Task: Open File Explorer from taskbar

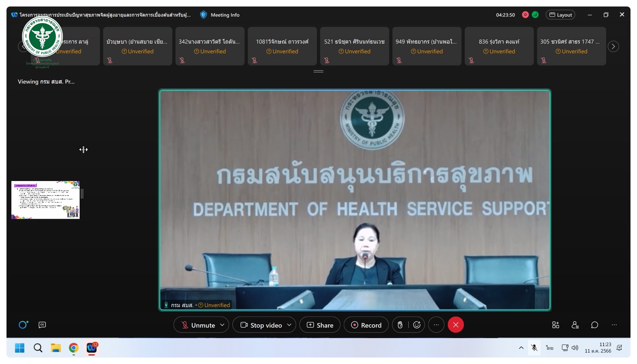Action: click(56, 348)
